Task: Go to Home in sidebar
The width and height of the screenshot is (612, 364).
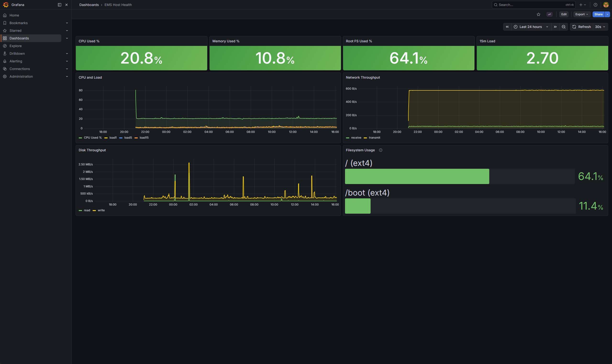Action: [14, 15]
